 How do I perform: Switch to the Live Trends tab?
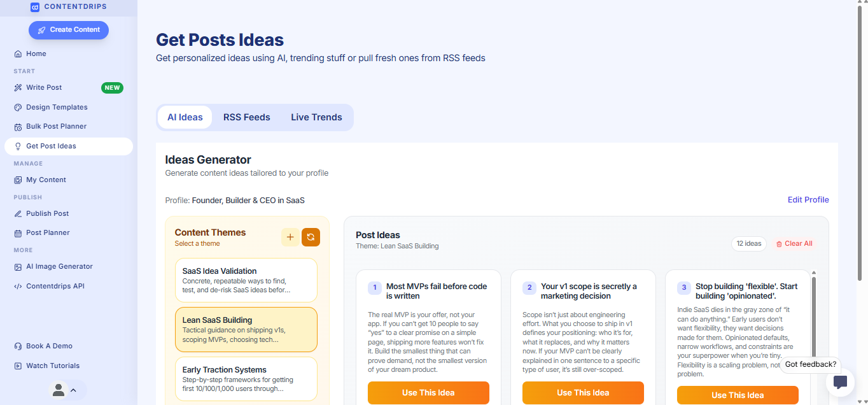click(x=316, y=117)
